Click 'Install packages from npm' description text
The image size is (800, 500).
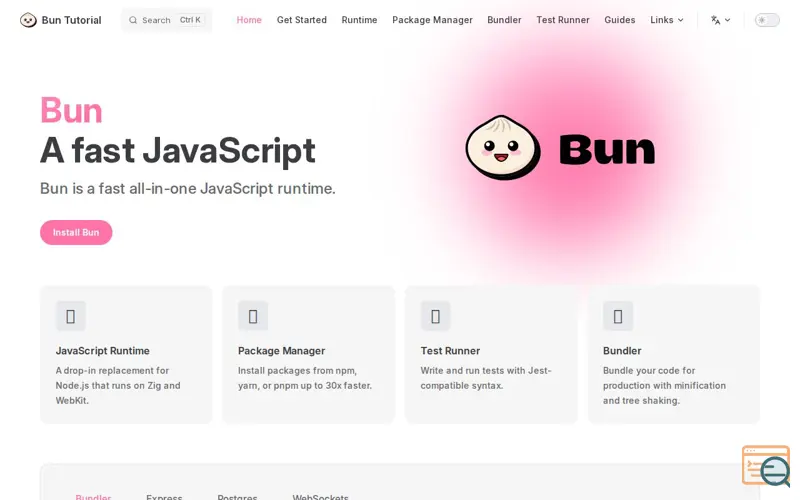point(305,378)
